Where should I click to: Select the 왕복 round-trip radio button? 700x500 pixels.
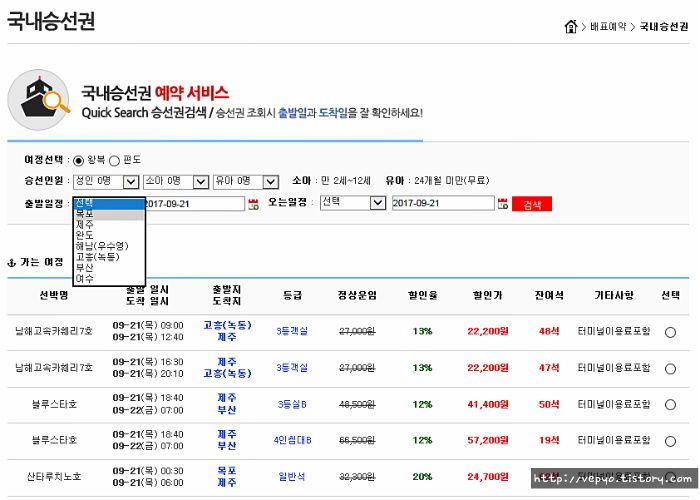[x=78, y=161]
